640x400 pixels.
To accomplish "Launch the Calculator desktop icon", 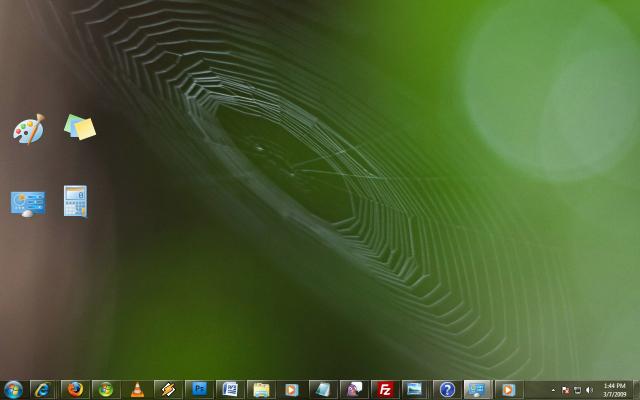I will tap(75, 201).
